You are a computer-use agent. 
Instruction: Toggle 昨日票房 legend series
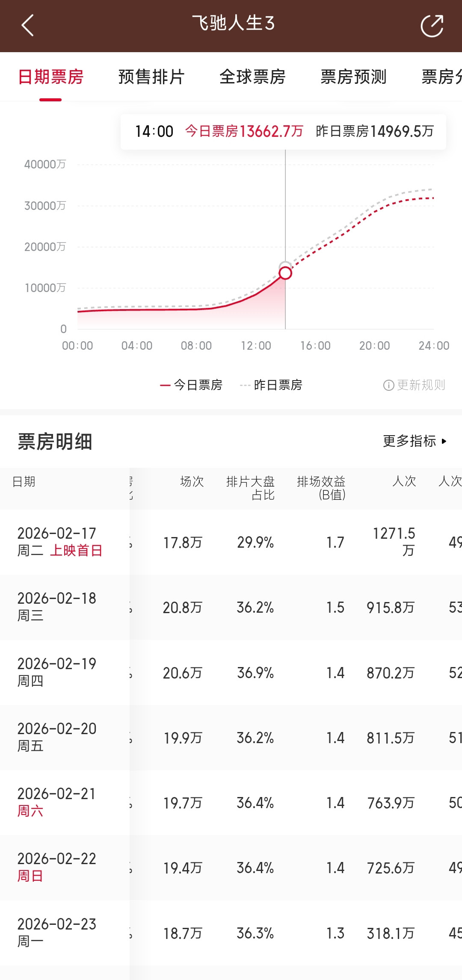pyautogui.click(x=271, y=385)
